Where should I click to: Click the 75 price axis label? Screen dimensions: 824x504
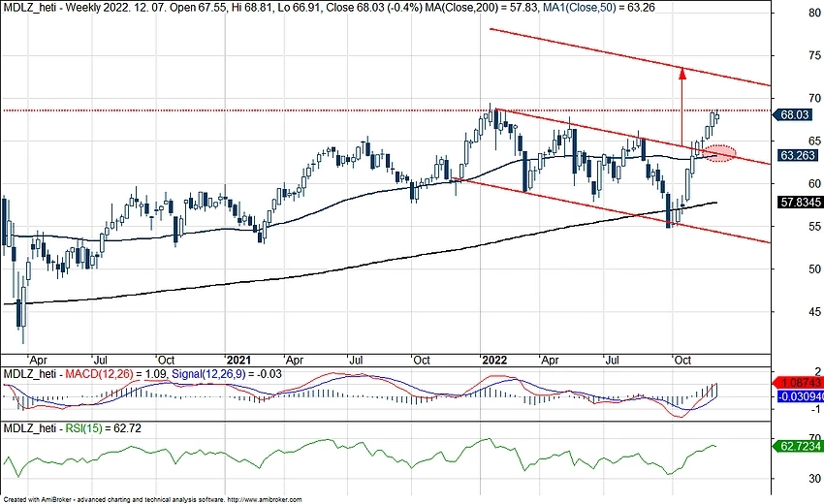[x=815, y=55]
